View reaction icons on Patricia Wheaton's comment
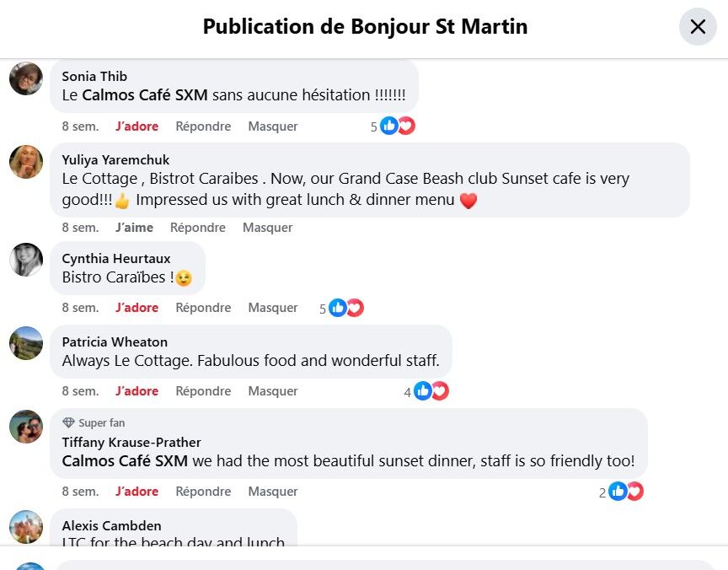 click(x=431, y=391)
